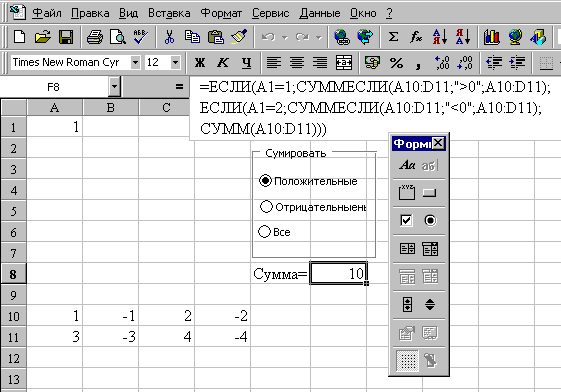The width and height of the screenshot is (561, 392).
Task: Apply comma thousands separator style
Action: 418,64
